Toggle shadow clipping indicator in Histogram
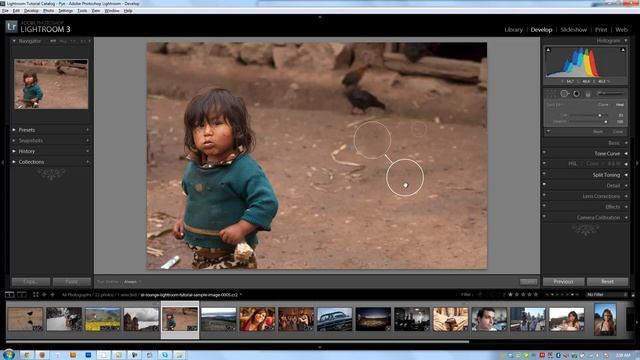The image size is (640, 360). pos(548,50)
